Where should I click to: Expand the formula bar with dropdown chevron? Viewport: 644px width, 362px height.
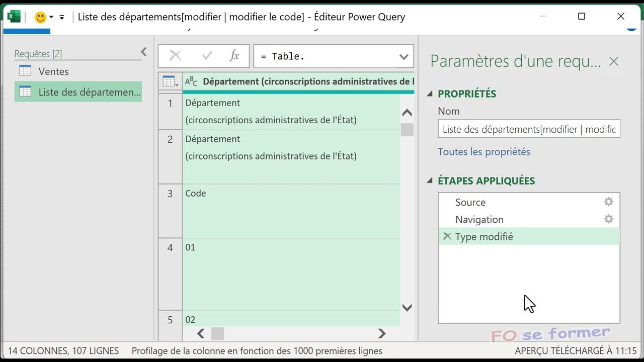point(404,56)
